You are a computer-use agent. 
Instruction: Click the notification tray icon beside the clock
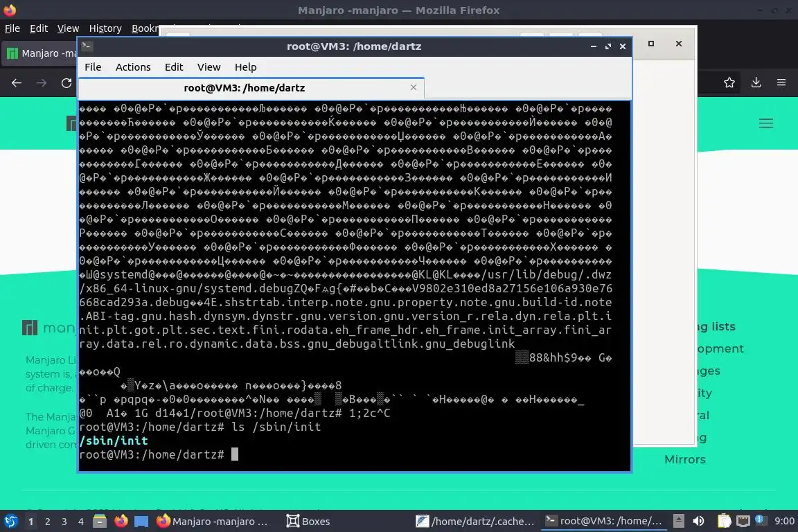(760, 520)
